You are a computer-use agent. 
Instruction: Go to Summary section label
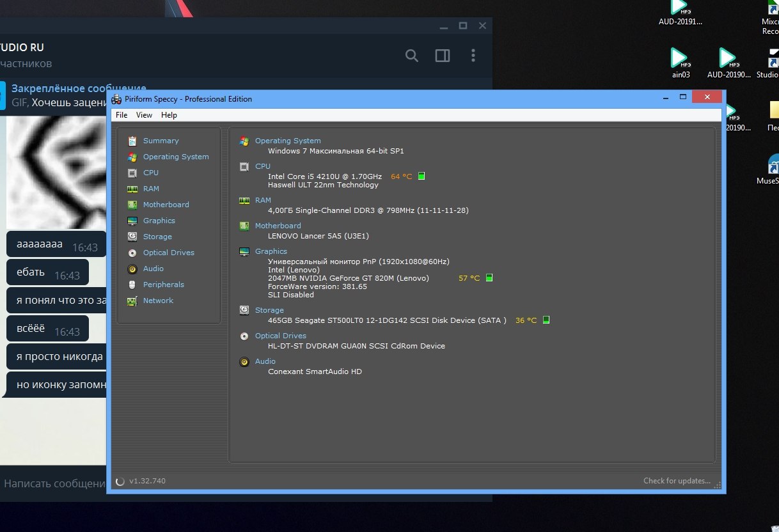pyautogui.click(x=161, y=141)
